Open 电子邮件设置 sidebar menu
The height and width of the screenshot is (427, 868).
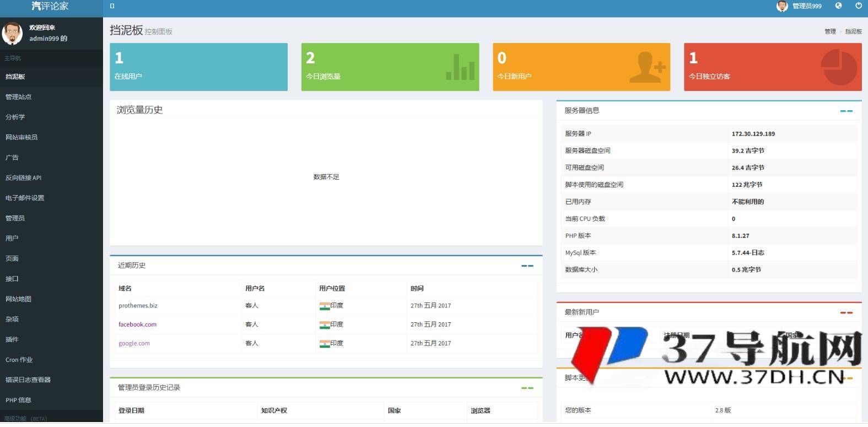pos(25,198)
